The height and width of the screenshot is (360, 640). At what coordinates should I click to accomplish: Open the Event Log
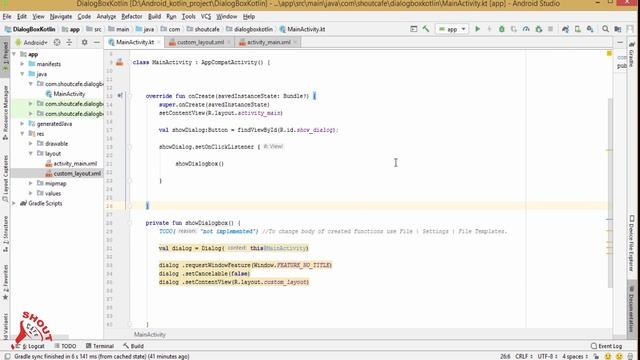click(606, 346)
